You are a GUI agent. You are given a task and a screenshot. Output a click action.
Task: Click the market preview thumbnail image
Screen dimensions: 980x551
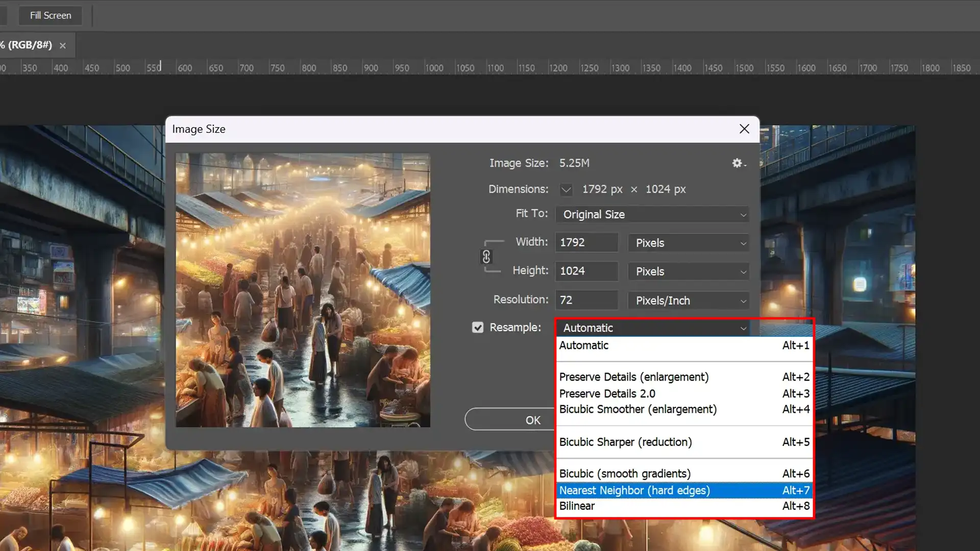[303, 290]
